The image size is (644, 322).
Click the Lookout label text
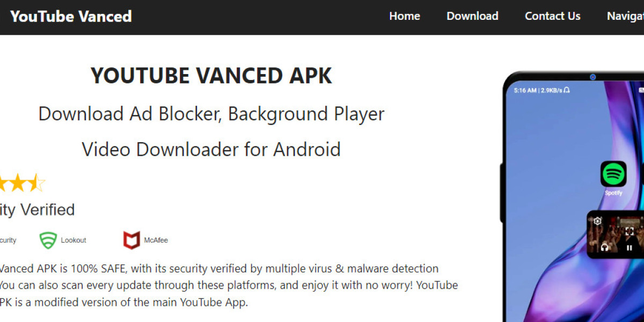tap(74, 240)
